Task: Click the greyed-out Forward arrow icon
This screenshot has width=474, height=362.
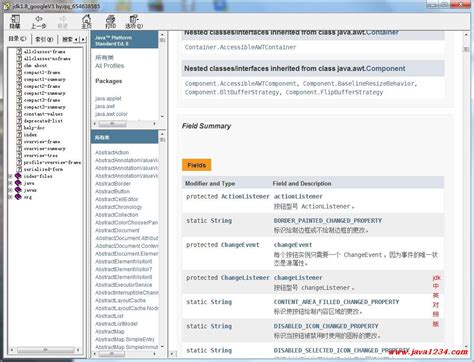Action: click(x=63, y=19)
